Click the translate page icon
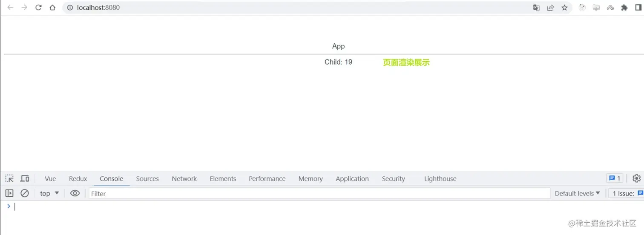 pyautogui.click(x=536, y=8)
